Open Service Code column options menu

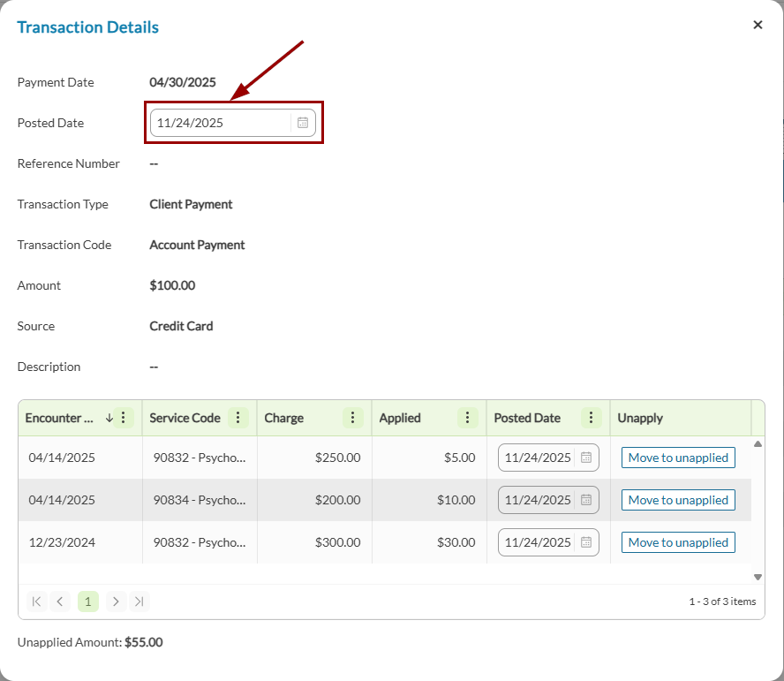[237, 418]
